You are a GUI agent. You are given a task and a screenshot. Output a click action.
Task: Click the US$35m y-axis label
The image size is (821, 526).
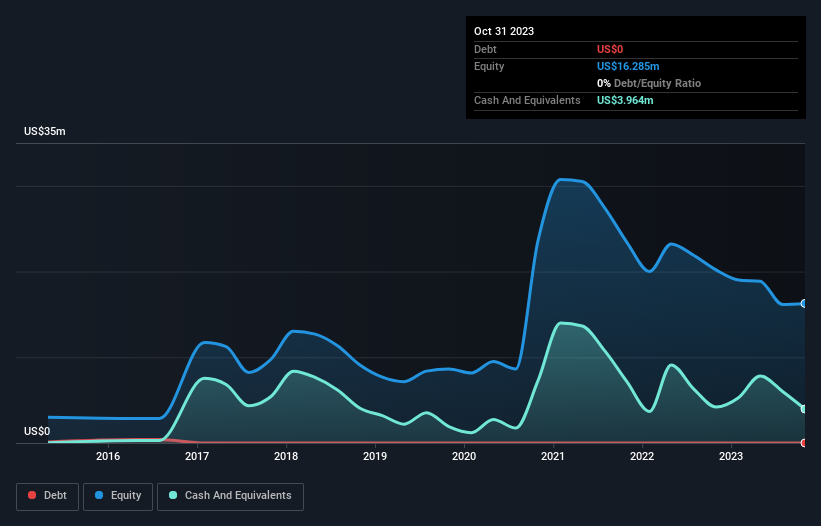45,131
